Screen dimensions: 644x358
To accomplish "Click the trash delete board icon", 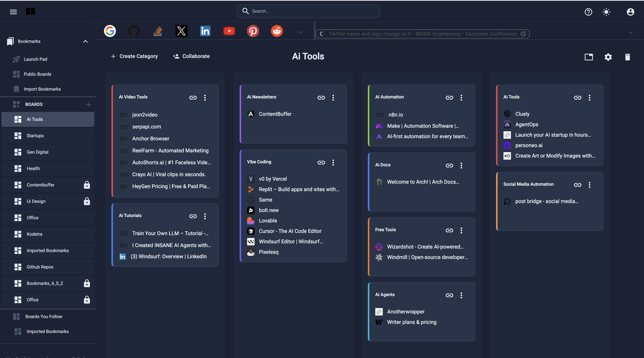I will pos(627,57).
